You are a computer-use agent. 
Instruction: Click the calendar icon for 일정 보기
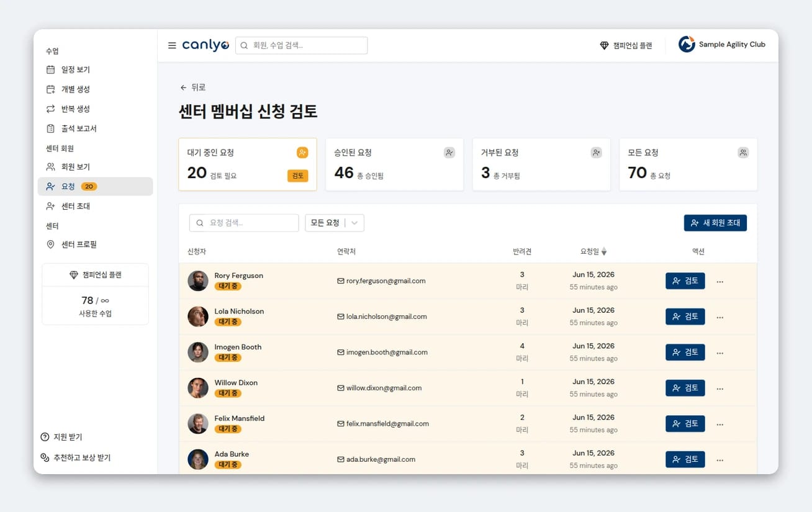tap(51, 70)
